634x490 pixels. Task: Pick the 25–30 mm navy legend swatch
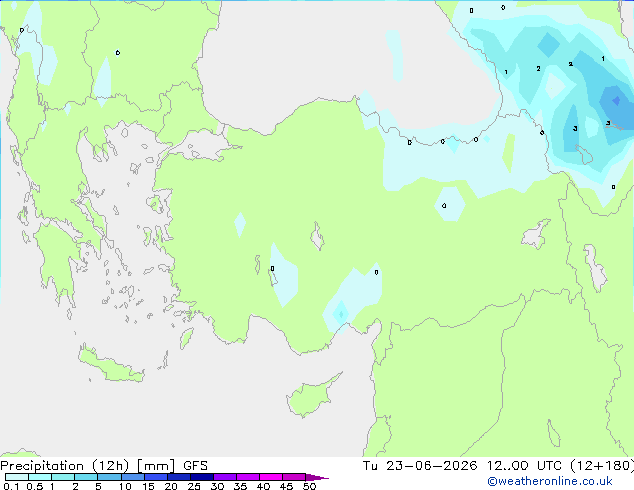pyautogui.click(x=201, y=477)
